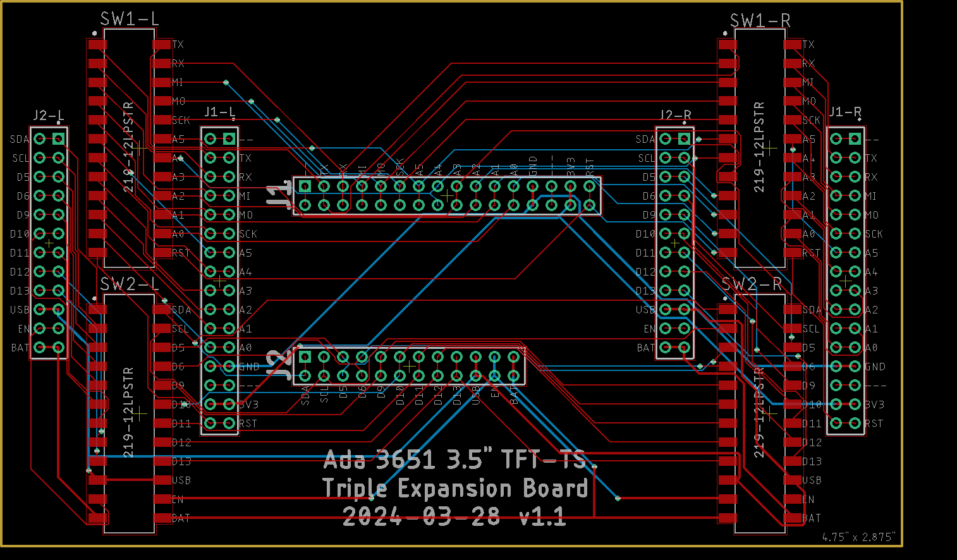Click the TX label on SW1-L
This screenshot has height=560, width=957.
click(178, 44)
